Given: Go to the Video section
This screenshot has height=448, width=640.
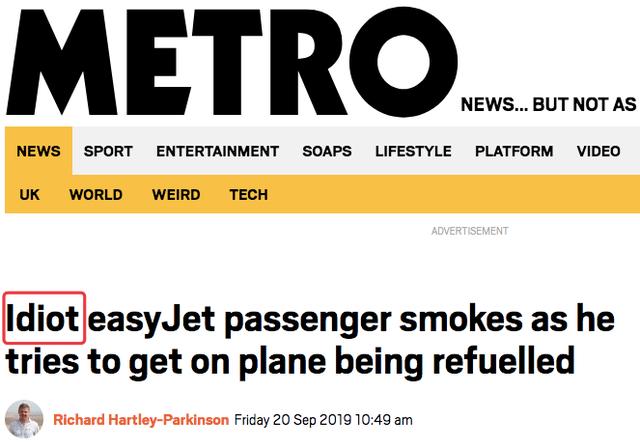Looking at the screenshot, I should (598, 152).
